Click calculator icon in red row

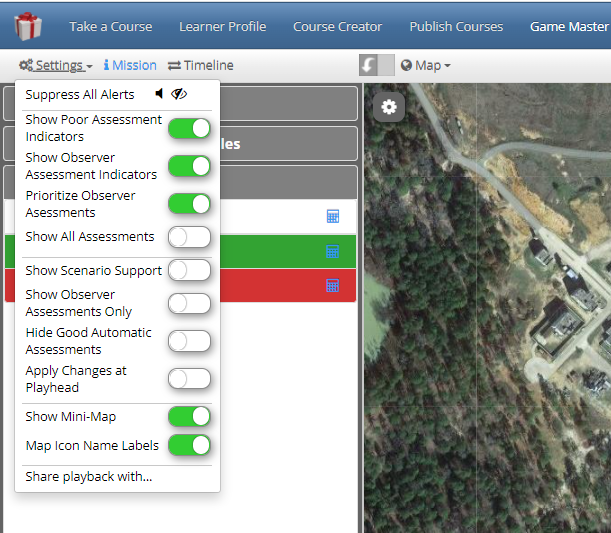tap(332, 286)
